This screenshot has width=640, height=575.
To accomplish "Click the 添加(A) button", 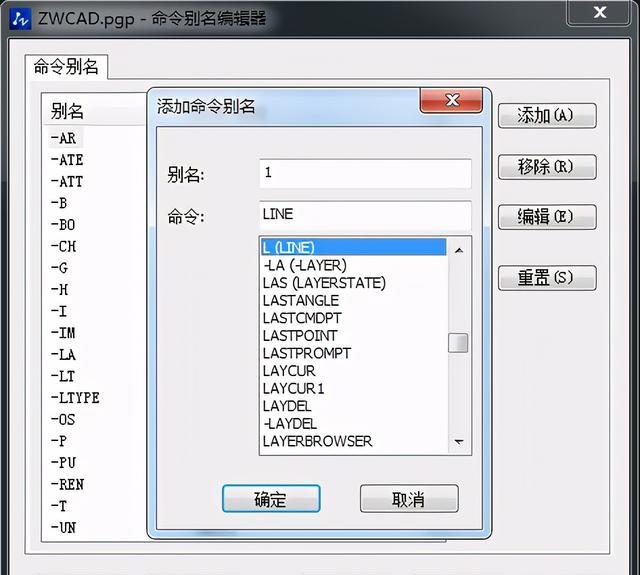I will click(547, 116).
